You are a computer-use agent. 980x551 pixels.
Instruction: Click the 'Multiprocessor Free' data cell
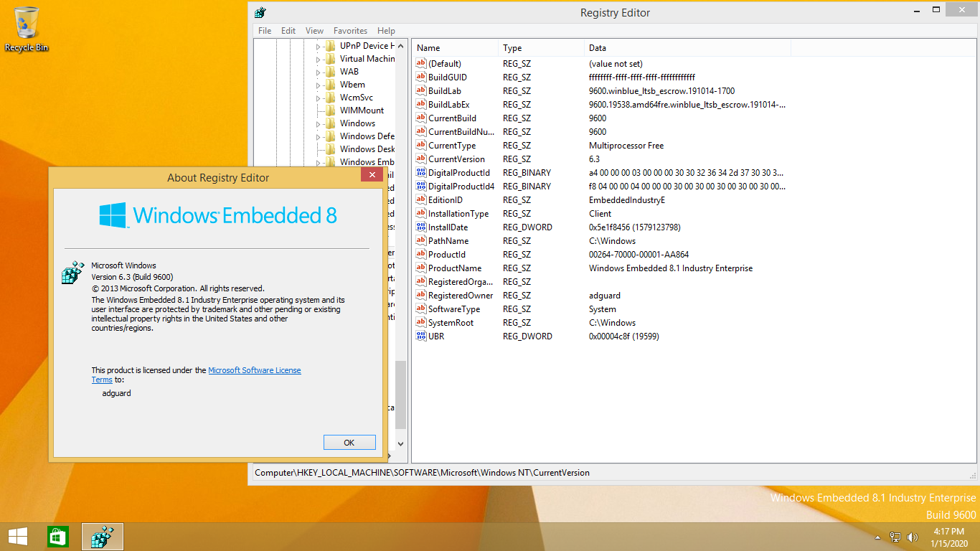tap(626, 146)
